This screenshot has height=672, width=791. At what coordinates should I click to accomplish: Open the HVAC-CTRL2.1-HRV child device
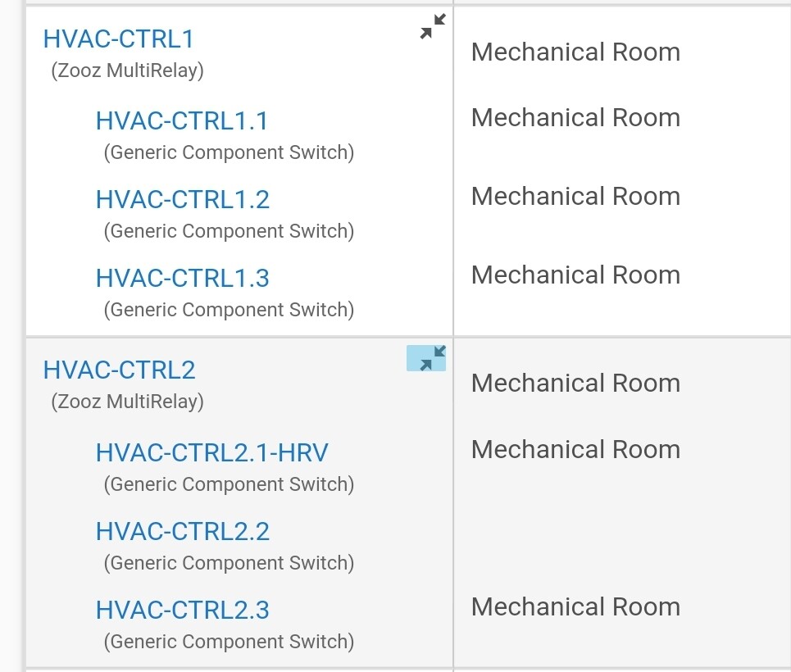211,452
